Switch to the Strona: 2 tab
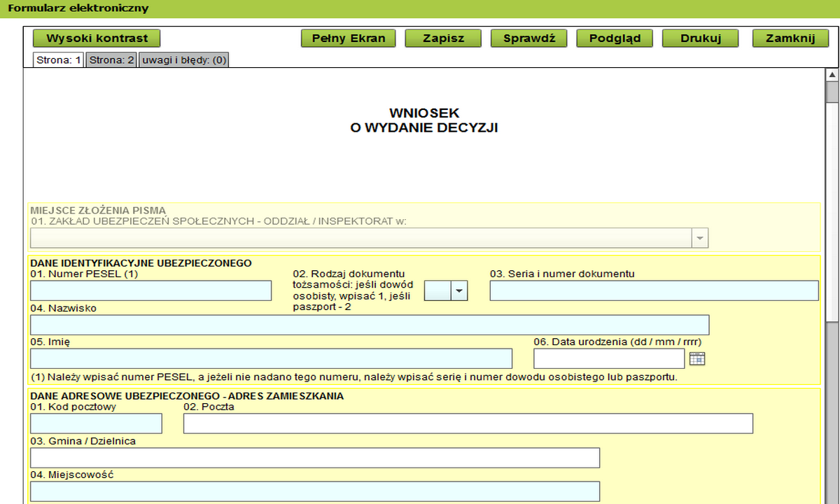The image size is (840, 504). [x=112, y=60]
